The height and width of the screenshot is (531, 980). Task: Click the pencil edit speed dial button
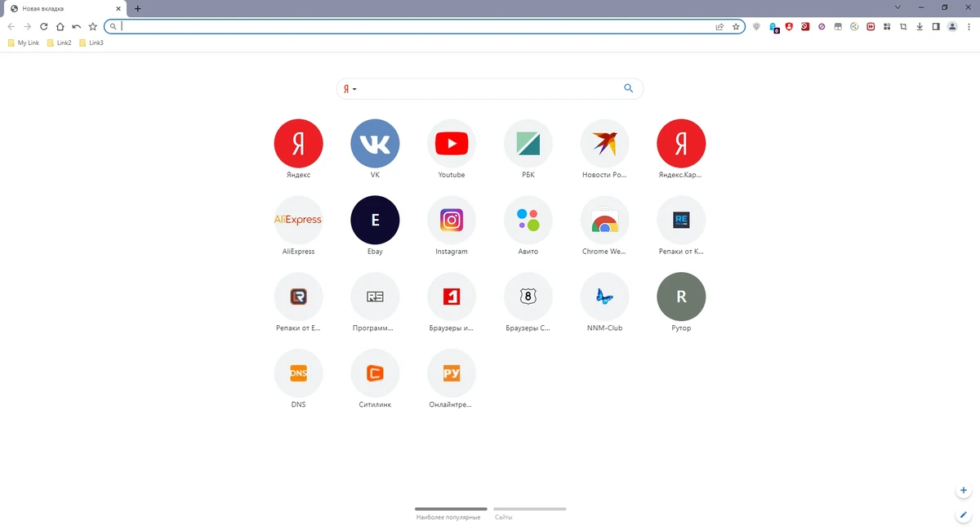[964, 515]
